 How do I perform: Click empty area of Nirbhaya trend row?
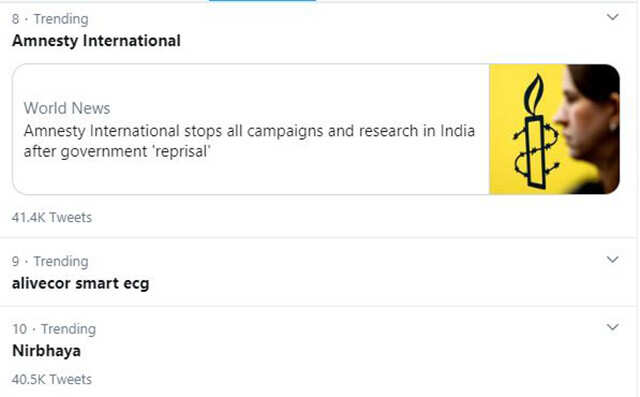point(347,353)
